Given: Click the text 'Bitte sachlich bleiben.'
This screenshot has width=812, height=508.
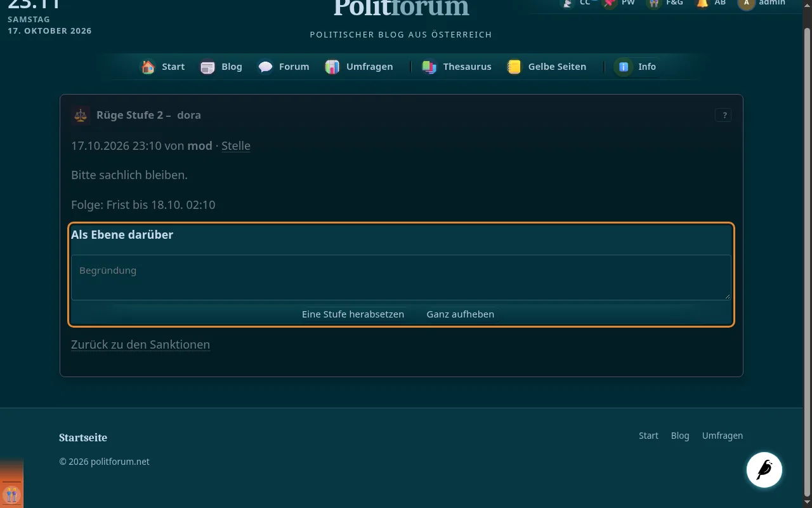Looking at the screenshot, I should (129, 175).
